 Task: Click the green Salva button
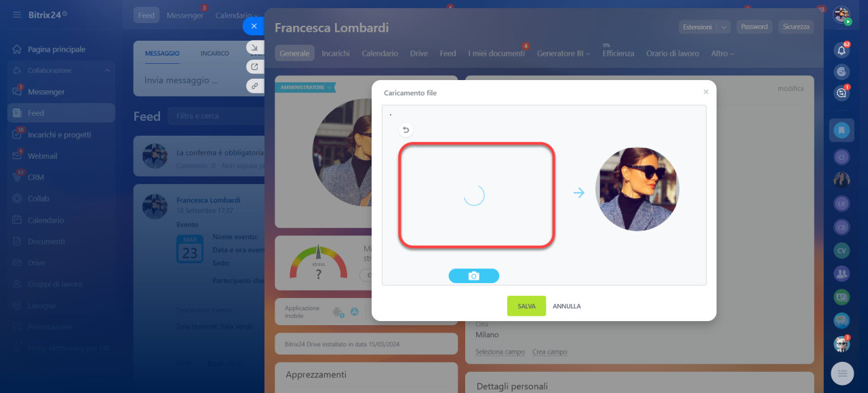526,306
